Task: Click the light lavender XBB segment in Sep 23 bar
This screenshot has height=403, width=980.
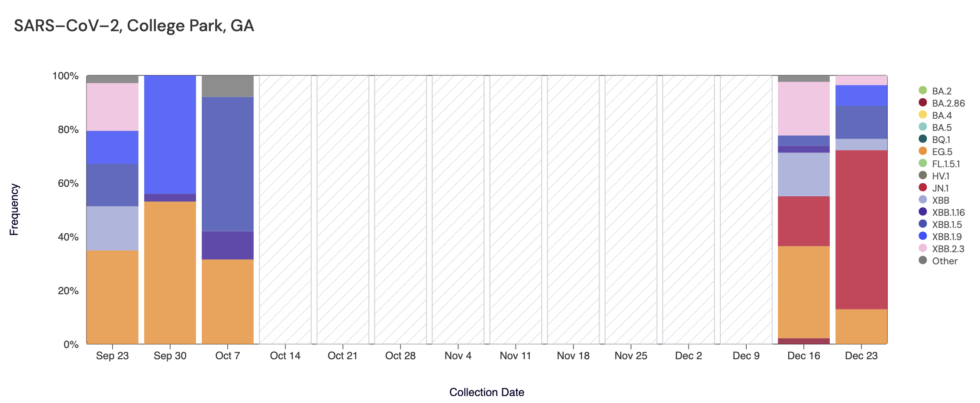Action: click(x=113, y=228)
